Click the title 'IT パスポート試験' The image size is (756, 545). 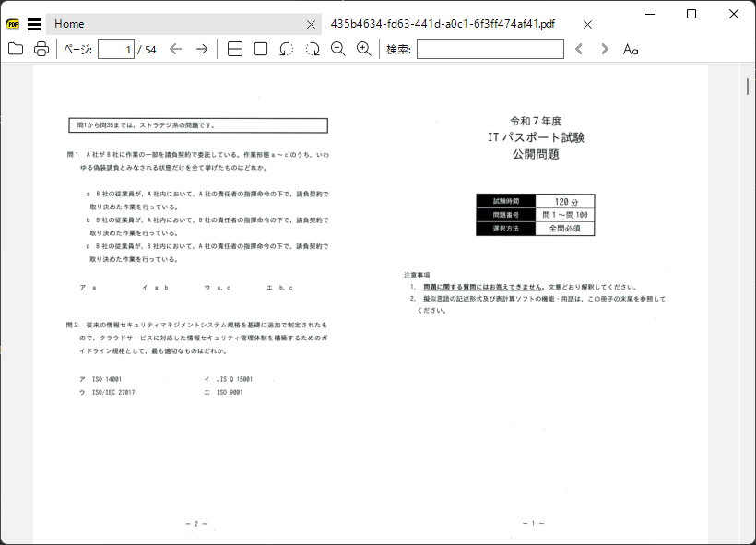pos(536,137)
